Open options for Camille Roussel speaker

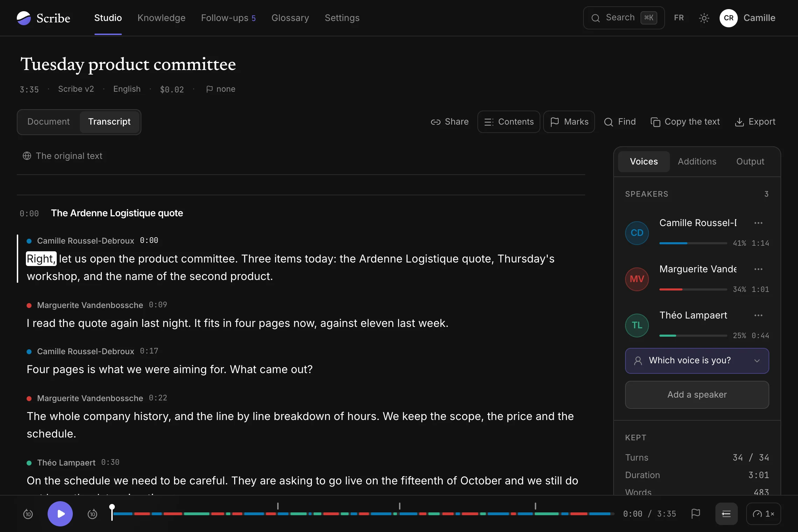[758, 223]
